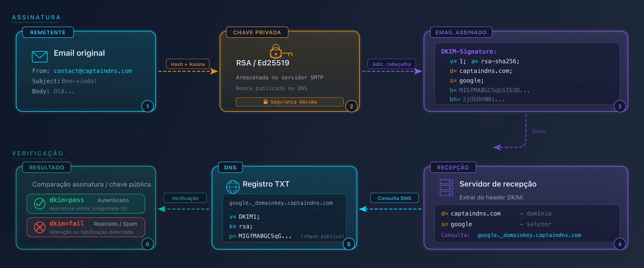
Task: Open google._domainkey.captaindns.com record link
Action: coord(281,203)
